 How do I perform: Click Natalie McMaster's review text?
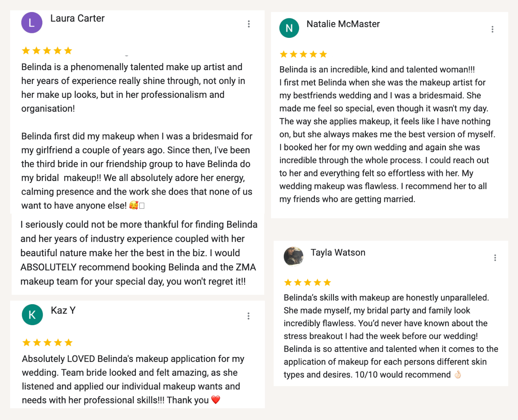tap(387, 134)
